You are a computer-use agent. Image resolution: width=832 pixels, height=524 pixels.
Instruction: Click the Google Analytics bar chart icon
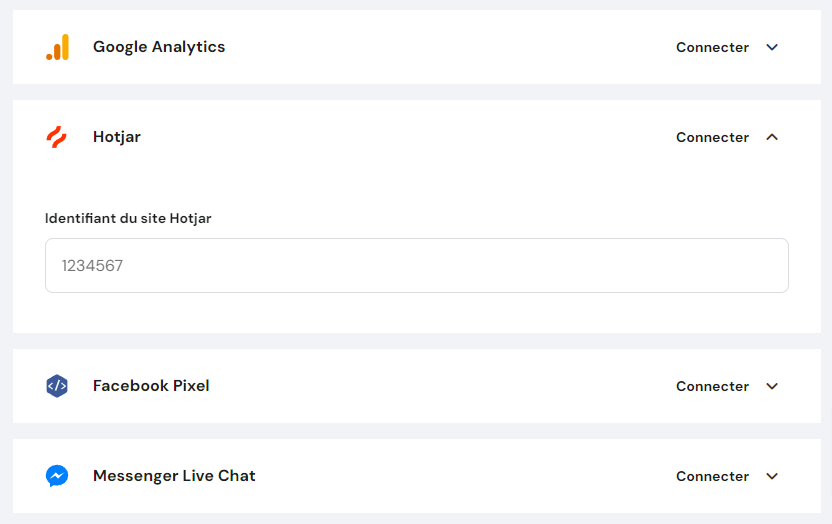point(57,47)
